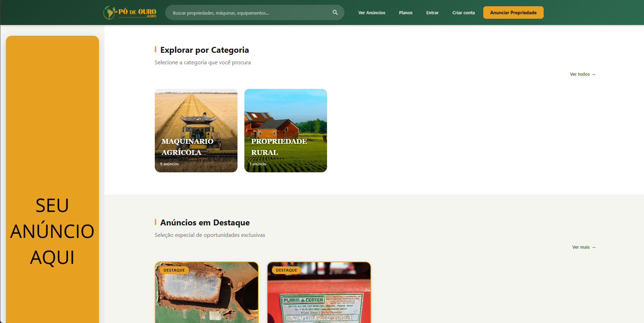Open the Planos menu item

[x=405, y=13]
